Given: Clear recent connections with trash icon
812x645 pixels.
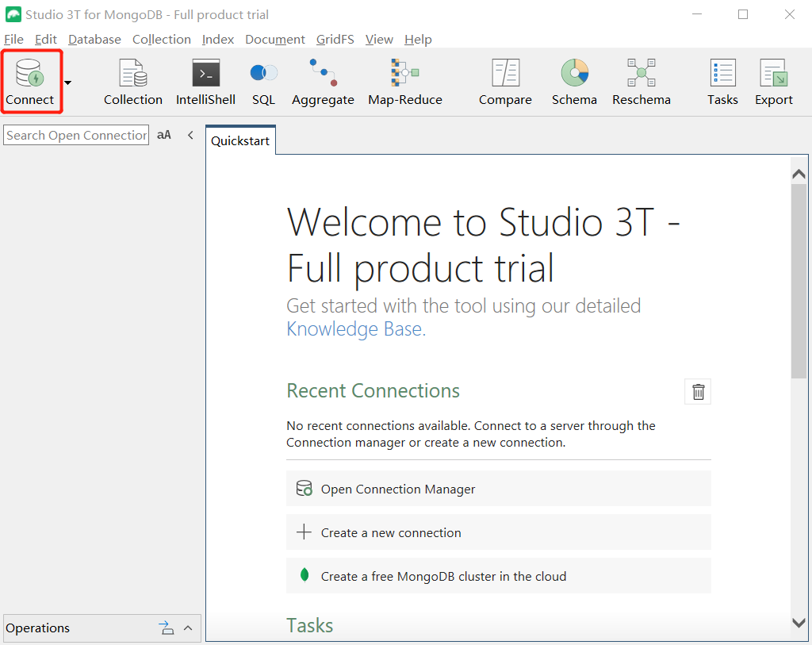Looking at the screenshot, I should click(698, 392).
